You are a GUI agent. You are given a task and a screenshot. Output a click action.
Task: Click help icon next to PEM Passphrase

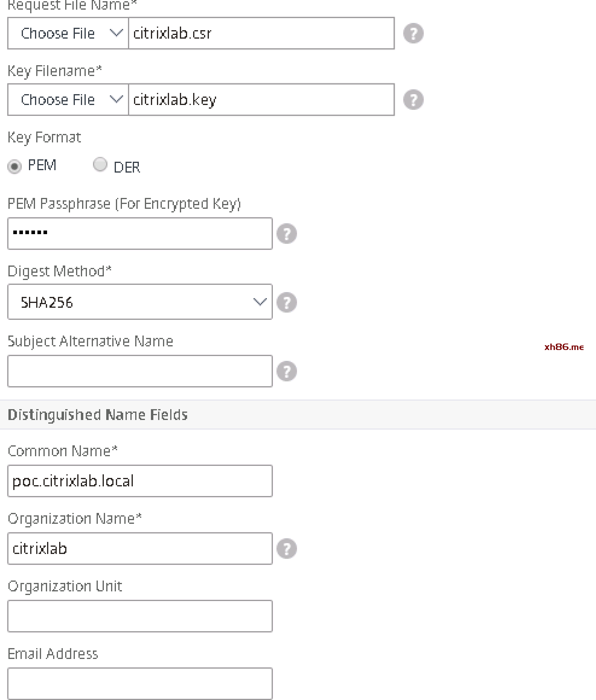pyautogui.click(x=287, y=234)
